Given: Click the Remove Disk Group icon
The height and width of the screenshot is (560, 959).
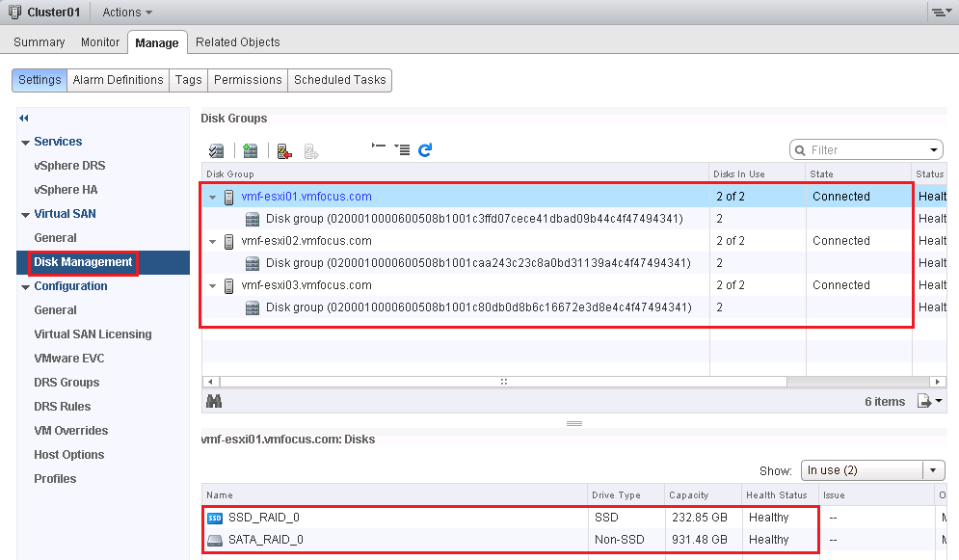Looking at the screenshot, I should 284,150.
